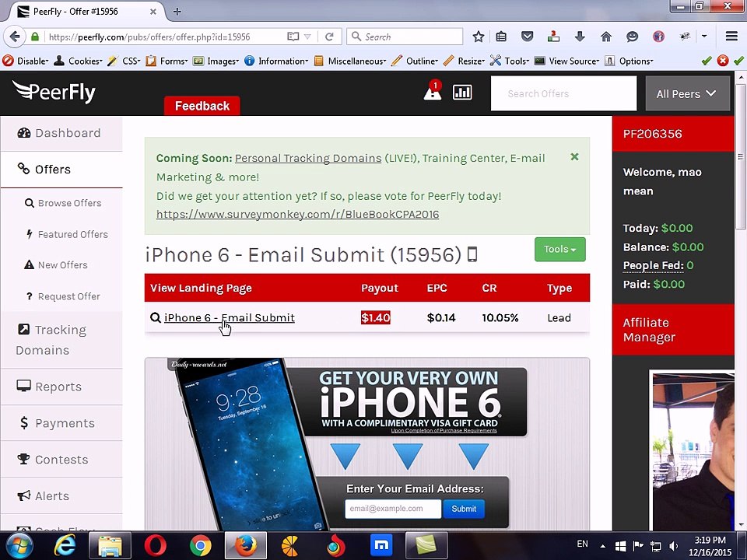The height and width of the screenshot is (560, 747).
Task: Open Outline developer toolbar menu
Action: point(415,61)
